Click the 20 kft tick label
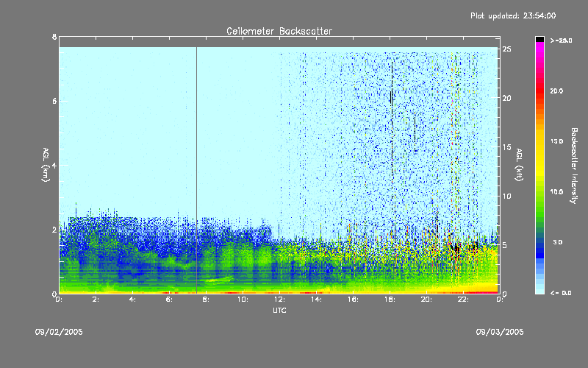Viewport: 588px width, 368px height. click(x=506, y=98)
